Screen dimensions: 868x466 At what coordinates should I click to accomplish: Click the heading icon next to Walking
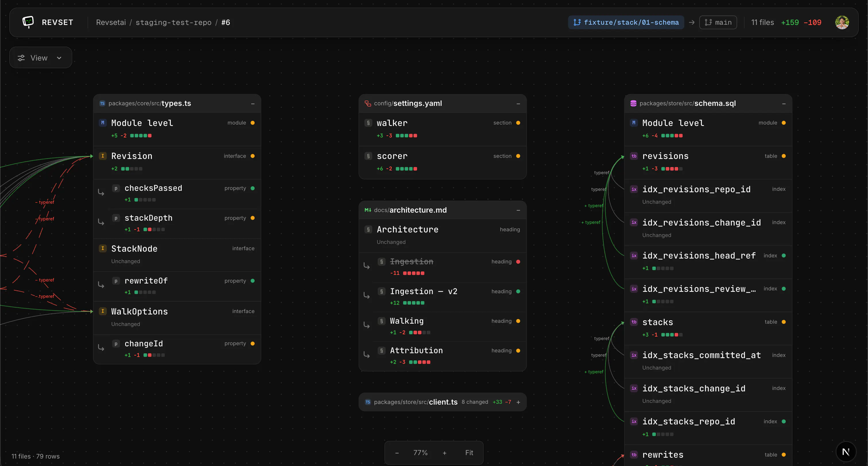(381, 321)
